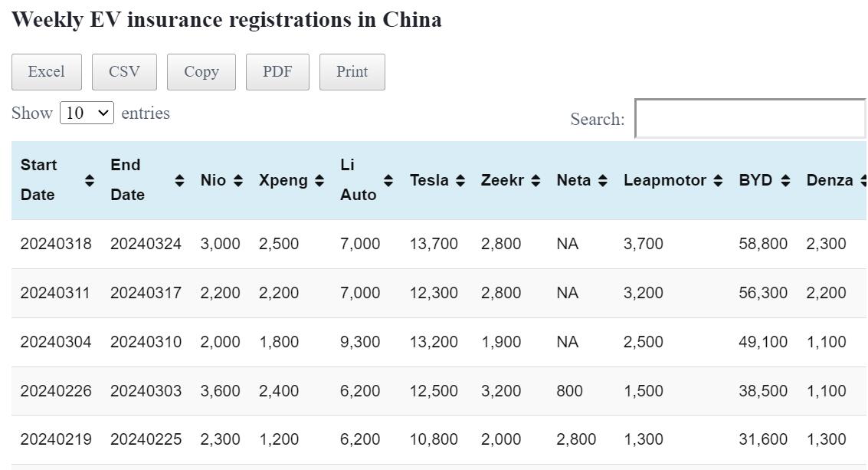Sort by BYD column arrows
This screenshot has height=470, width=868.
point(785,181)
